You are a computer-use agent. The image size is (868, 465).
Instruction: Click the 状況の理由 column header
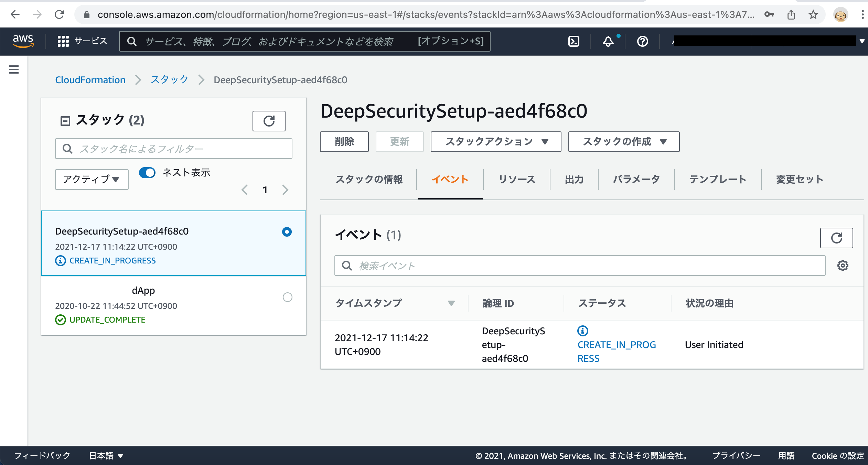(709, 303)
